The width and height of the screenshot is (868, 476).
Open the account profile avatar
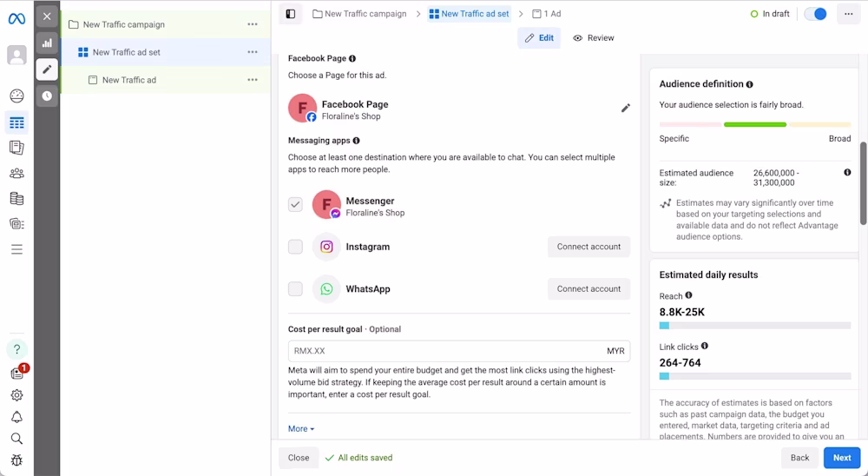(16, 56)
